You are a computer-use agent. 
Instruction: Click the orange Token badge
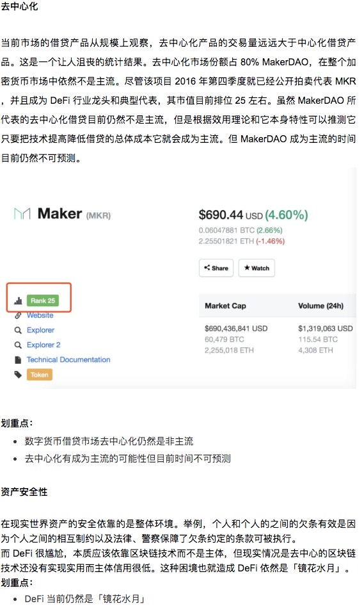tap(40, 375)
